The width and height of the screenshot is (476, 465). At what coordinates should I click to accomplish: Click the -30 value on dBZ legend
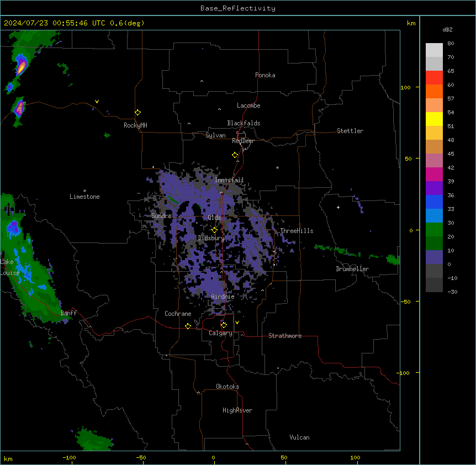click(452, 292)
